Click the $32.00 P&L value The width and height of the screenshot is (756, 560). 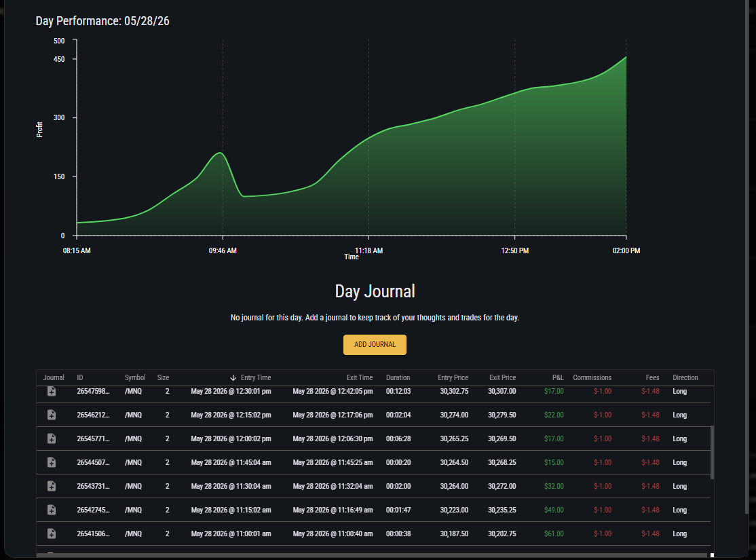click(x=554, y=486)
